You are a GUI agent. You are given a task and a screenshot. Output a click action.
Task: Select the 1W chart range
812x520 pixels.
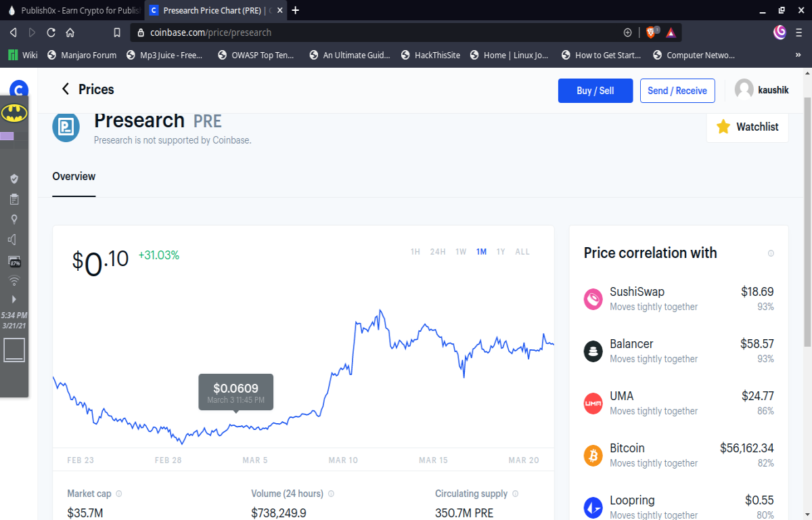pos(461,252)
